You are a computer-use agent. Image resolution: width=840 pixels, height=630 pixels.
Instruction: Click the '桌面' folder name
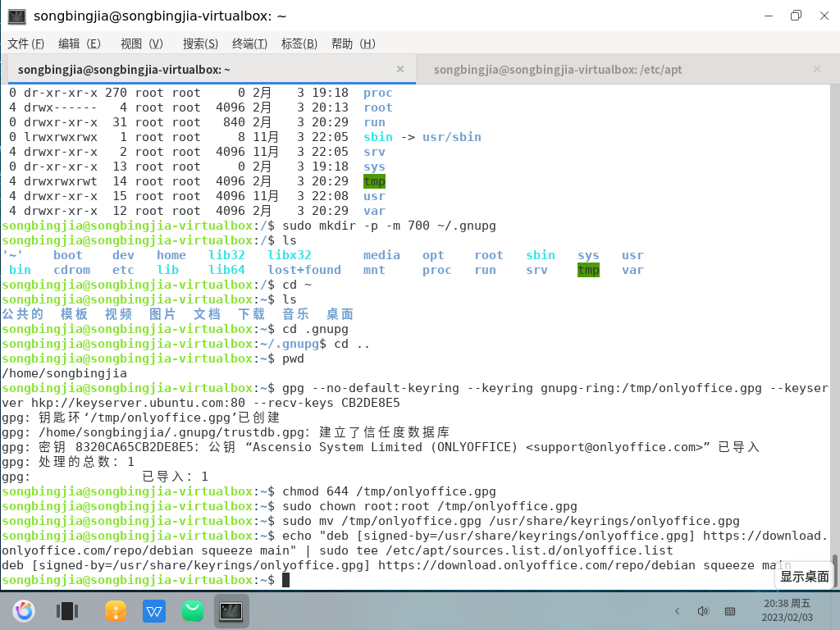(340, 314)
